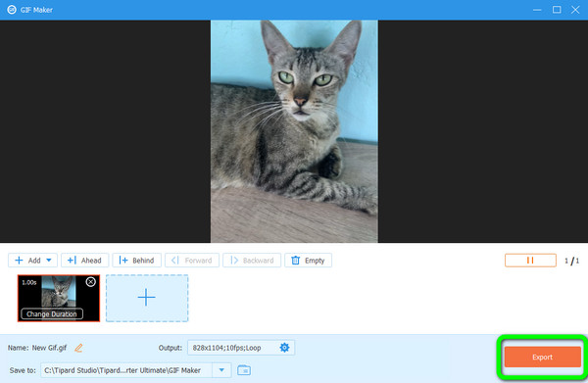Remove the frame with the X icon

click(91, 282)
